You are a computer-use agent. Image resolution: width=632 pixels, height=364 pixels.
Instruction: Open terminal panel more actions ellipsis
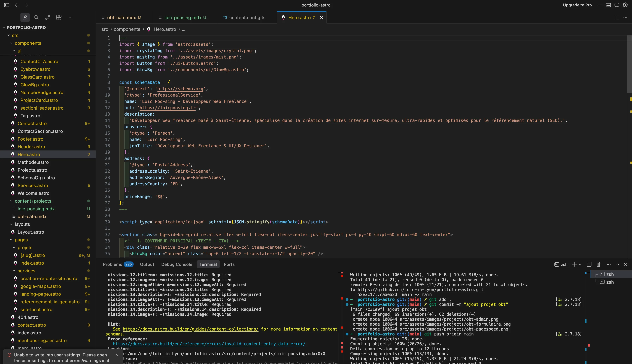click(609, 264)
